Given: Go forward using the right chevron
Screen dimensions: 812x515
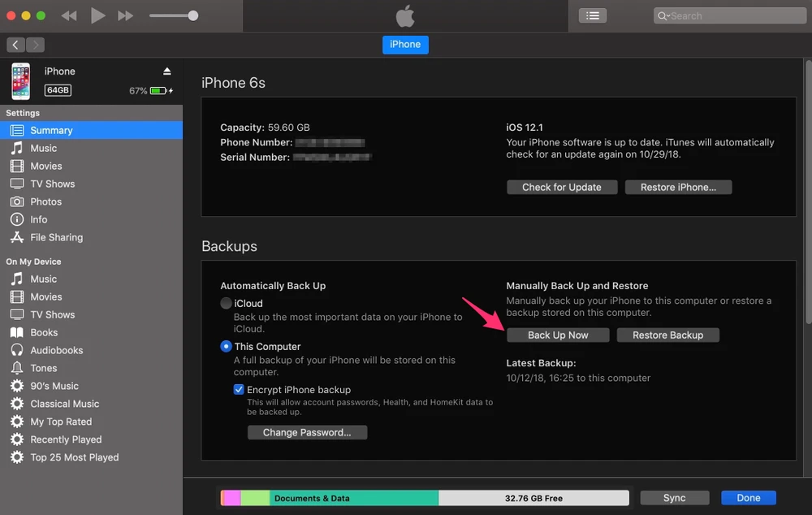Looking at the screenshot, I should pos(35,45).
